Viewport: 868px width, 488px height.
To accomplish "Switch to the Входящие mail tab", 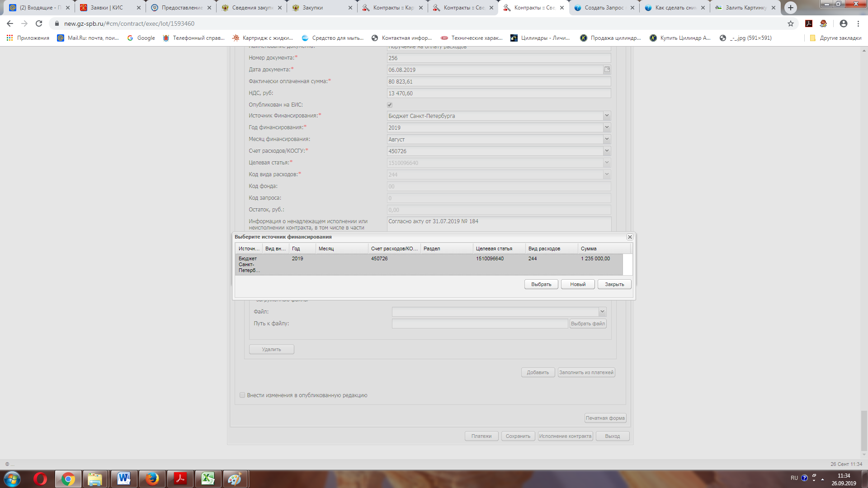I will point(40,8).
